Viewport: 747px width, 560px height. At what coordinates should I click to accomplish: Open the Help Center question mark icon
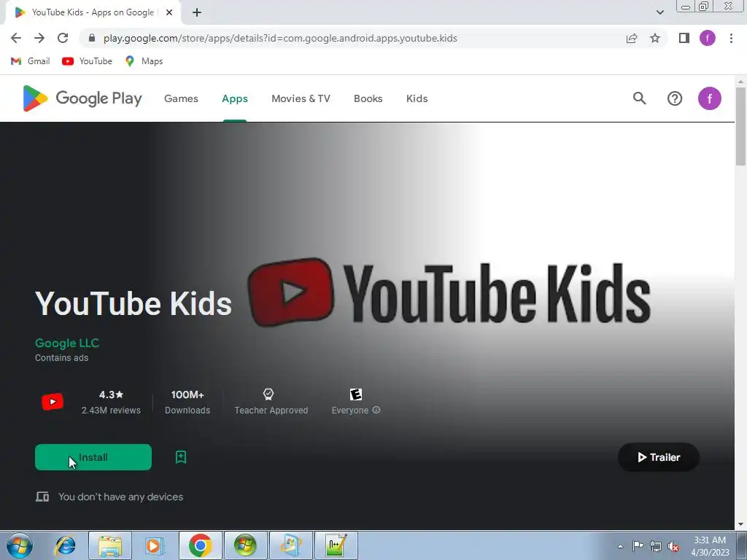tap(675, 98)
